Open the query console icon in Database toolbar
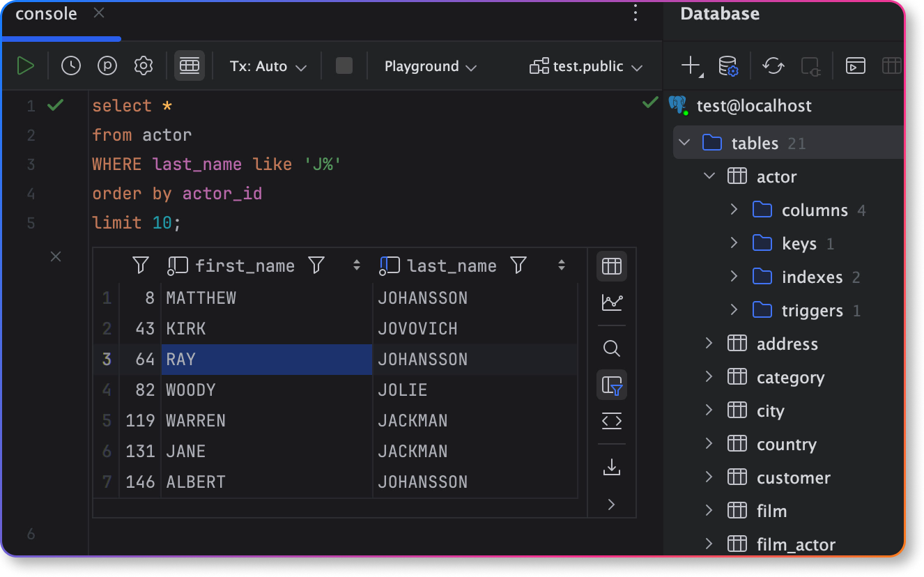924x577 pixels. [856, 66]
